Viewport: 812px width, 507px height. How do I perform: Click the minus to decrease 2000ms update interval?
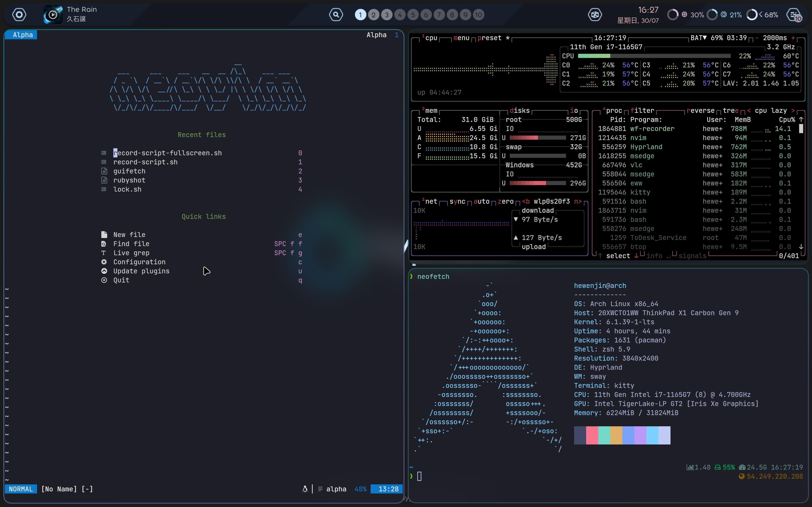pyautogui.click(x=757, y=38)
